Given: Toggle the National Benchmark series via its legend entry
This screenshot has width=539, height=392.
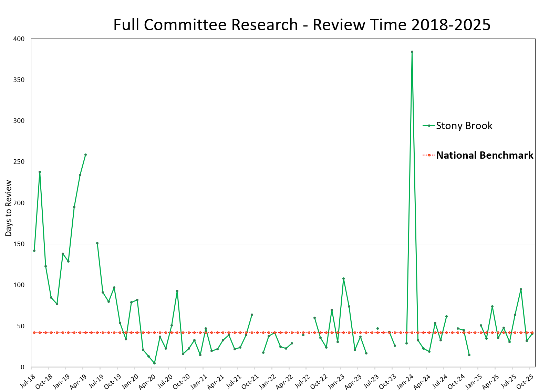Looking at the screenshot, I should [x=485, y=156].
